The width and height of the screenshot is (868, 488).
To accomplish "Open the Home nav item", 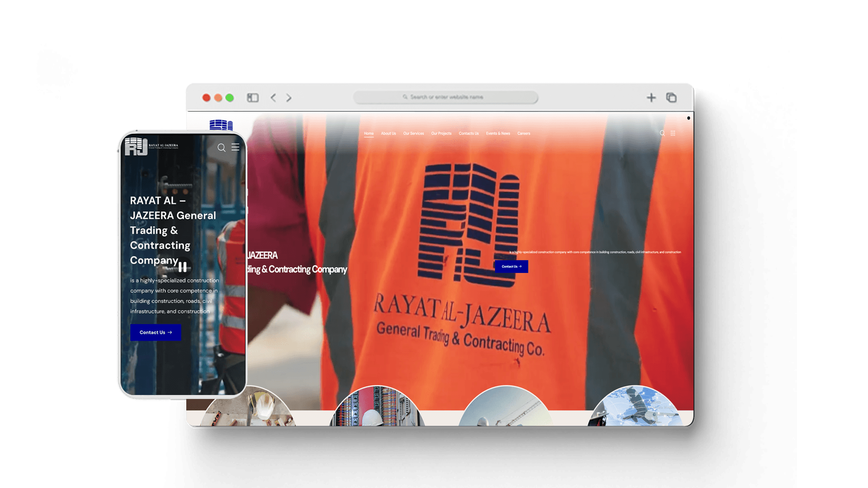I will 369,133.
